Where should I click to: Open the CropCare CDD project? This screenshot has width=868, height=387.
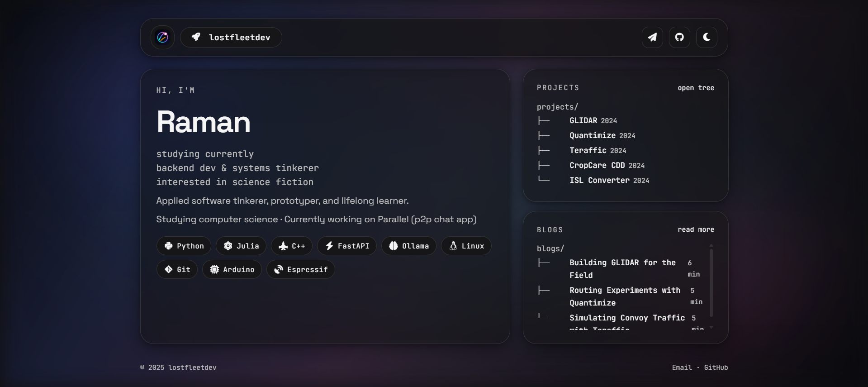click(607, 165)
